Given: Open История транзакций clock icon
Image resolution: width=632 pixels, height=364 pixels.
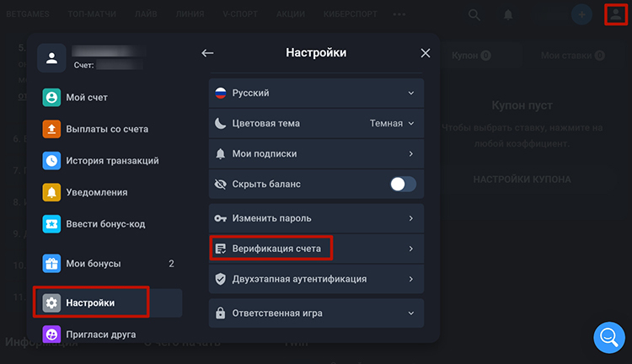Looking at the screenshot, I should (51, 161).
